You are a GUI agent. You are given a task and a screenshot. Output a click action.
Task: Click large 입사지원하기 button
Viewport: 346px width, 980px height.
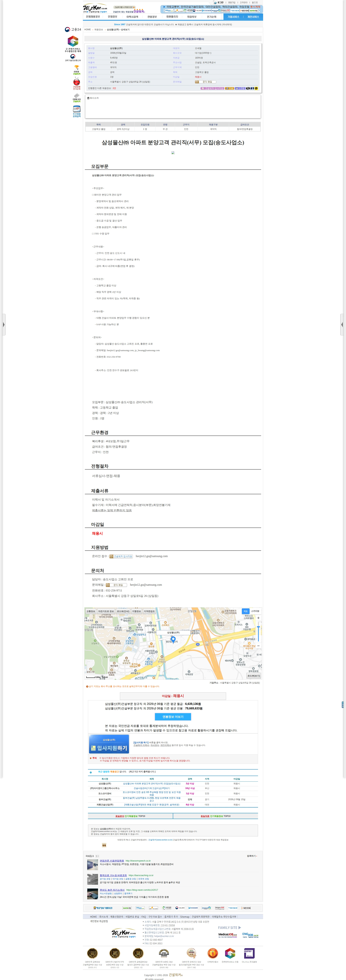pos(109,744)
